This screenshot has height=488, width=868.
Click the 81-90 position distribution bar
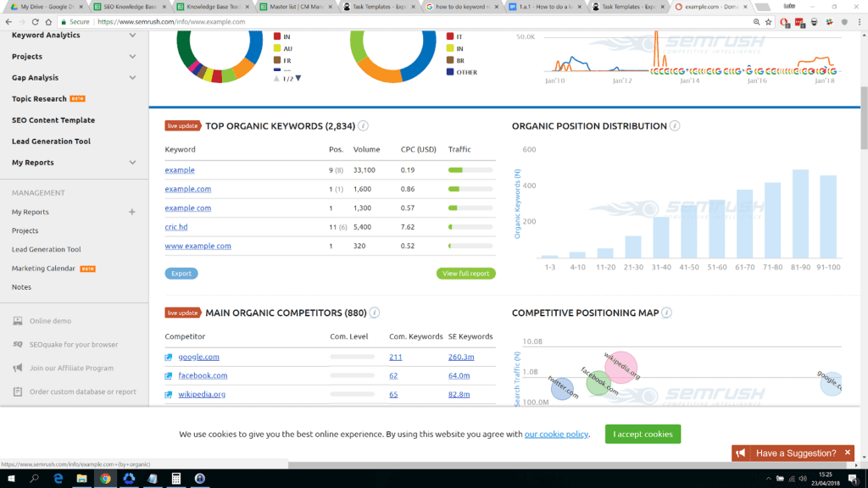pyautogui.click(x=800, y=213)
